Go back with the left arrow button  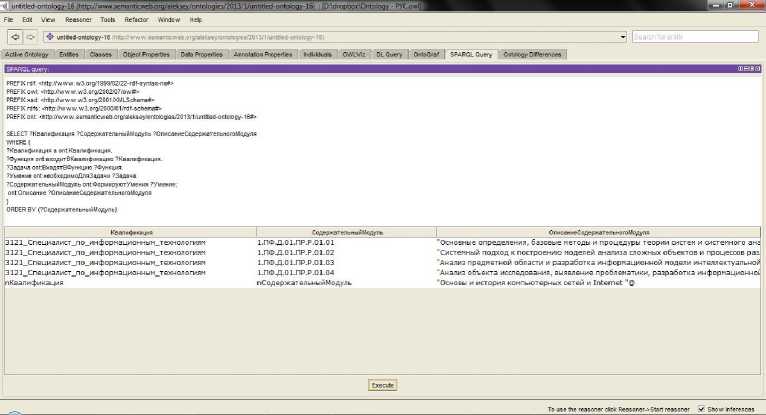(x=15, y=37)
